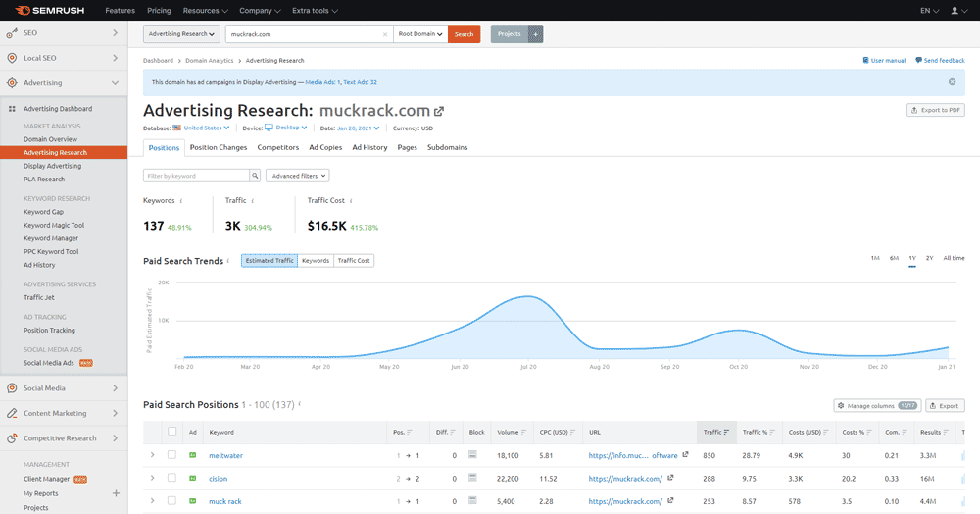
Task: Open external link icon for meltwater URL
Action: 686,454
